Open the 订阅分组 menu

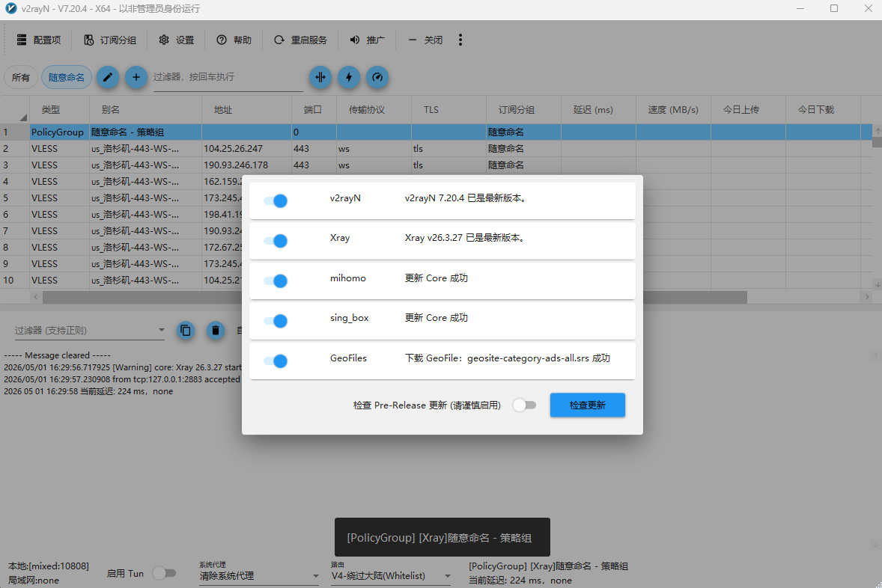pos(110,40)
